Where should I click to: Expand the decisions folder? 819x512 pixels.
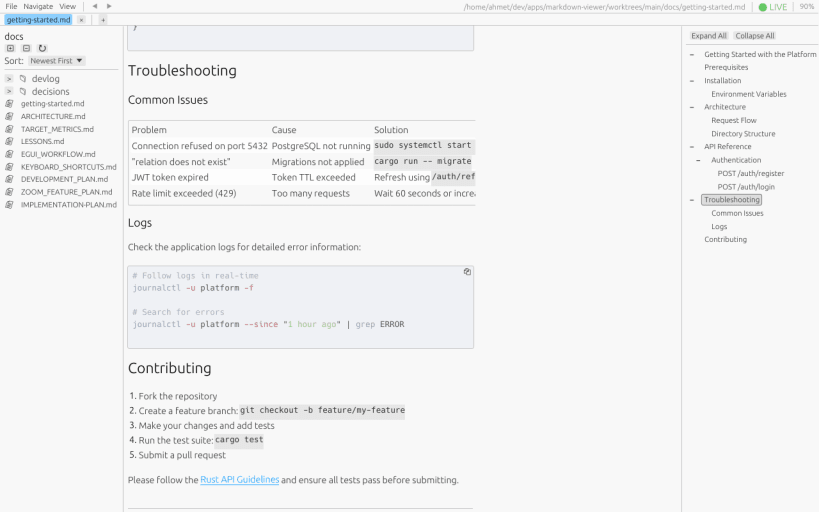coord(9,91)
